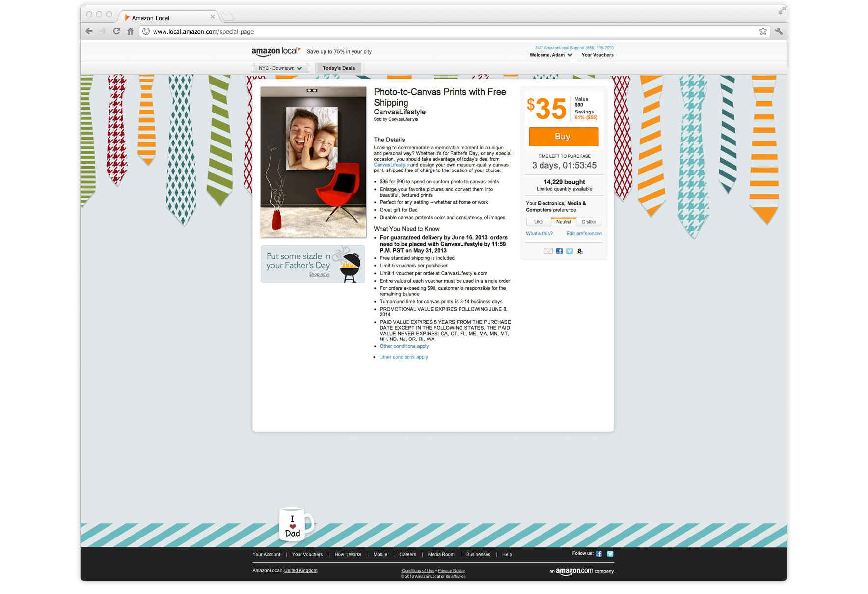Open Conditions of Use link
The width and height of the screenshot is (868, 594).
point(418,571)
